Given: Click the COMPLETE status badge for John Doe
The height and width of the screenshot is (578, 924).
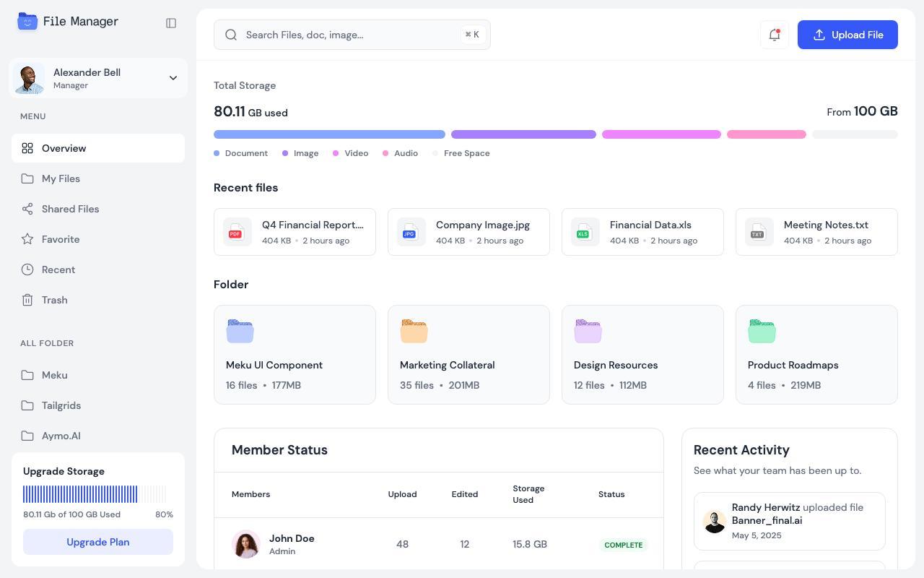Looking at the screenshot, I should (x=624, y=545).
